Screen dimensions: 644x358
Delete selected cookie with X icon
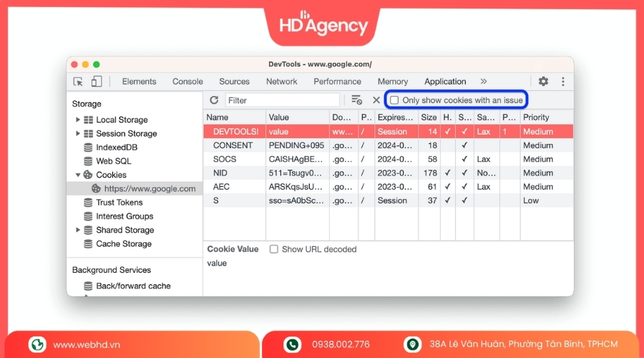click(376, 100)
